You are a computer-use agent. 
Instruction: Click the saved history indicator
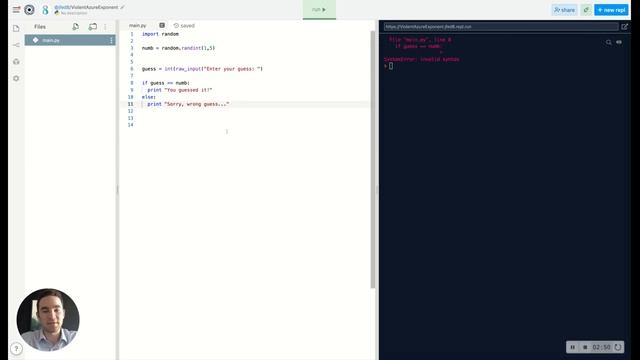pos(184,25)
